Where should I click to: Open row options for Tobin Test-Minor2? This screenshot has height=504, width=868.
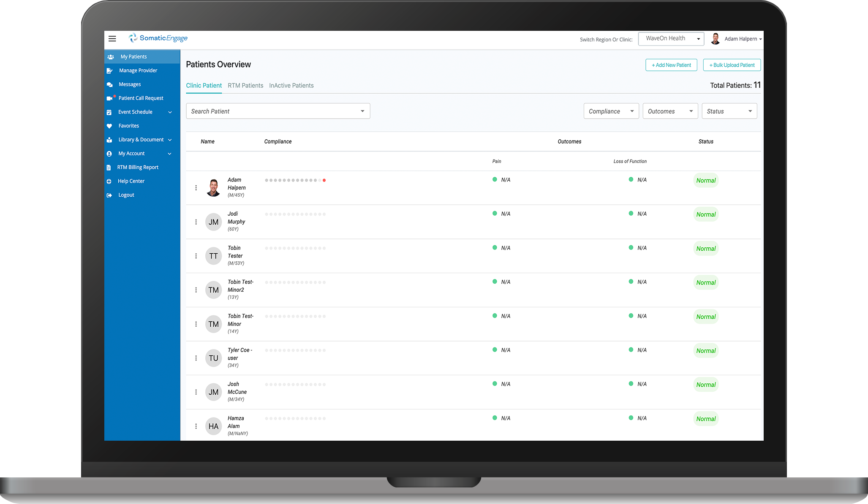[x=196, y=290]
